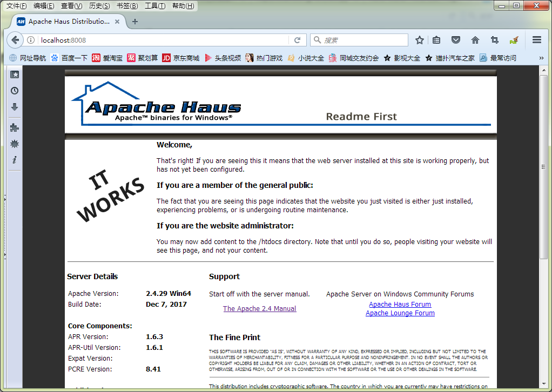Click the browser Back arrow button

[x=15, y=40]
